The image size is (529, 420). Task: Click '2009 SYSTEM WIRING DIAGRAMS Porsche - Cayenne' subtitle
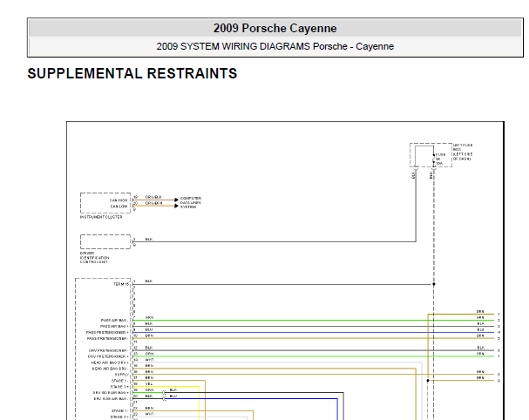point(275,46)
